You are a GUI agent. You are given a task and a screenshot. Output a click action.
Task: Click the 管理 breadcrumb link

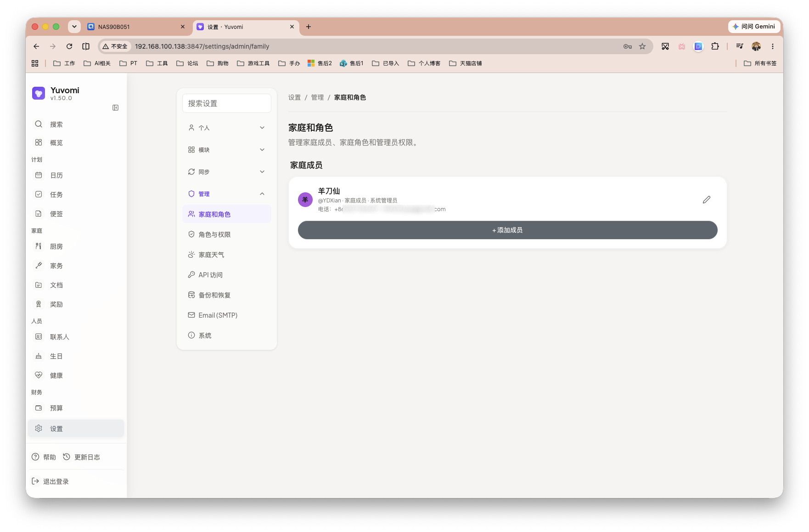tap(317, 97)
